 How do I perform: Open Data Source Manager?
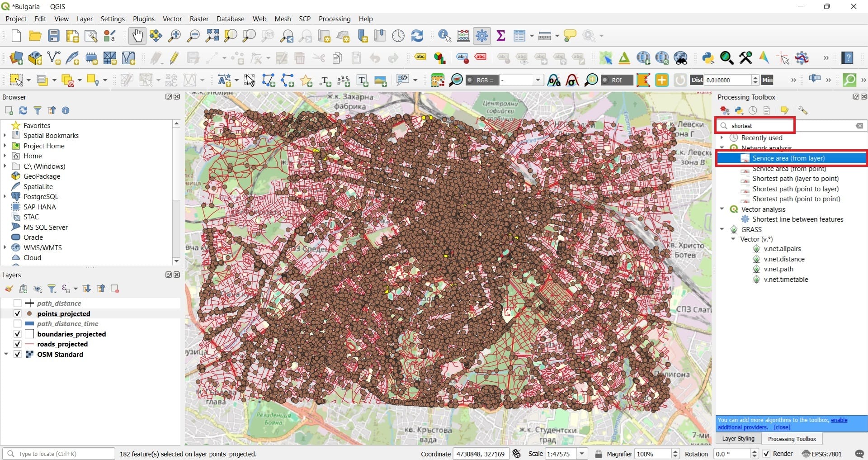16,58
